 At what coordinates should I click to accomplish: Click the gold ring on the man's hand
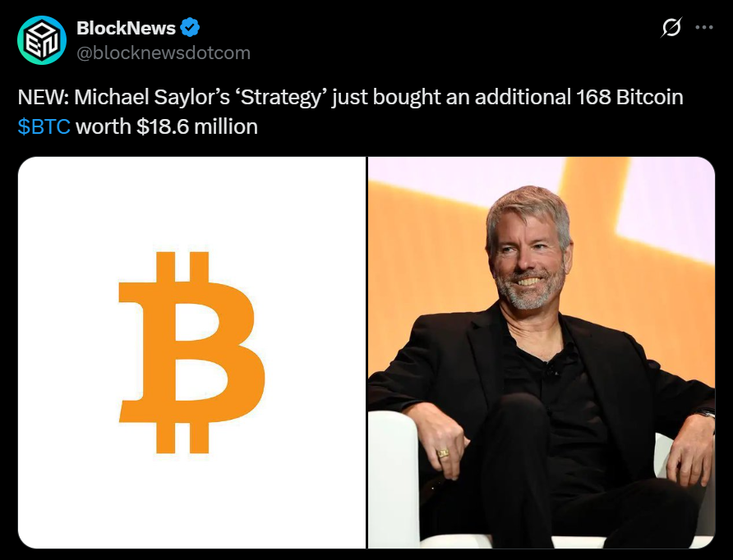(x=443, y=452)
